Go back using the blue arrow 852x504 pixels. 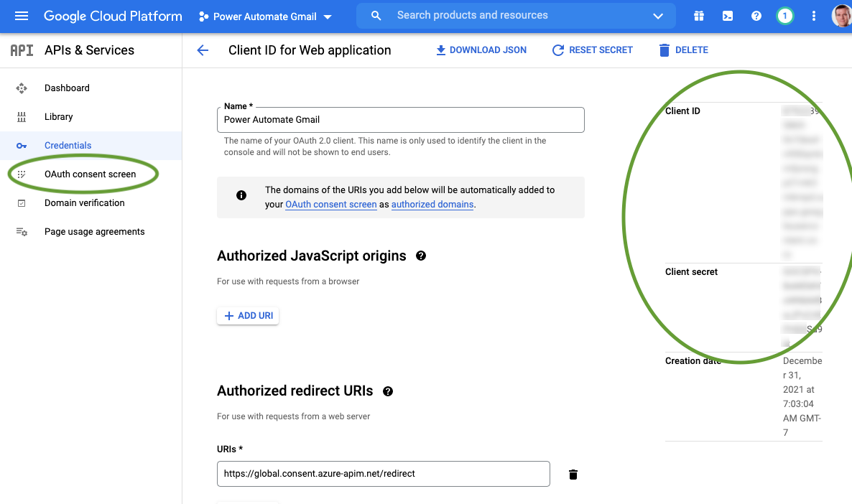pyautogui.click(x=203, y=50)
